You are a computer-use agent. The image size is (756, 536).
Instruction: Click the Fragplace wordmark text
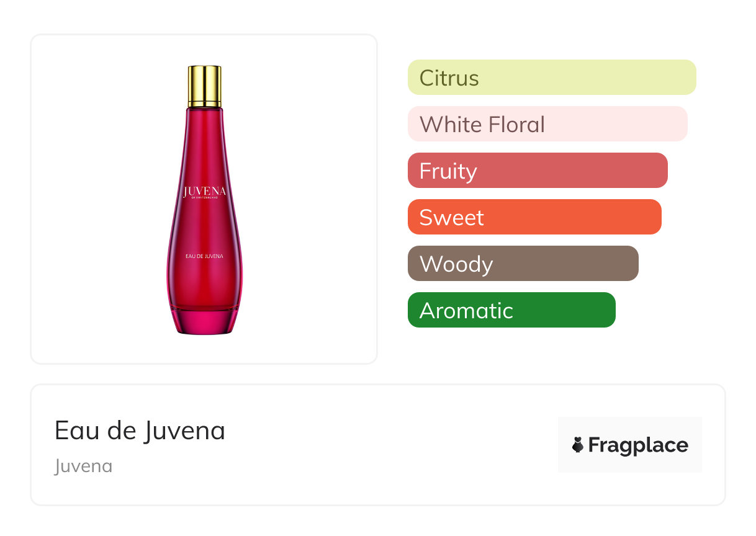click(x=638, y=445)
